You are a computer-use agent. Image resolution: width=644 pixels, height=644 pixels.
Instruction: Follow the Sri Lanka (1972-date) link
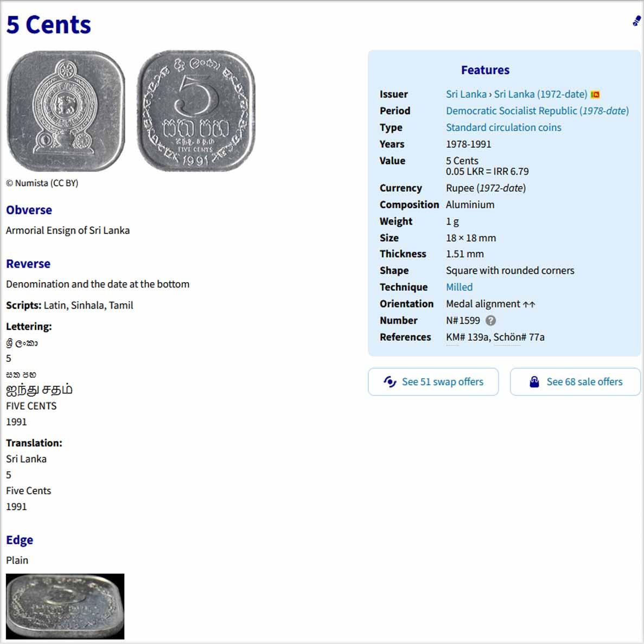[x=540, y=94]
